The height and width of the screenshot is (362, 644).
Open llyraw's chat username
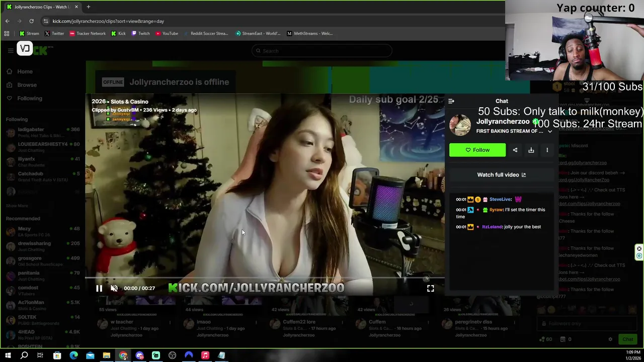click(496, 210)
